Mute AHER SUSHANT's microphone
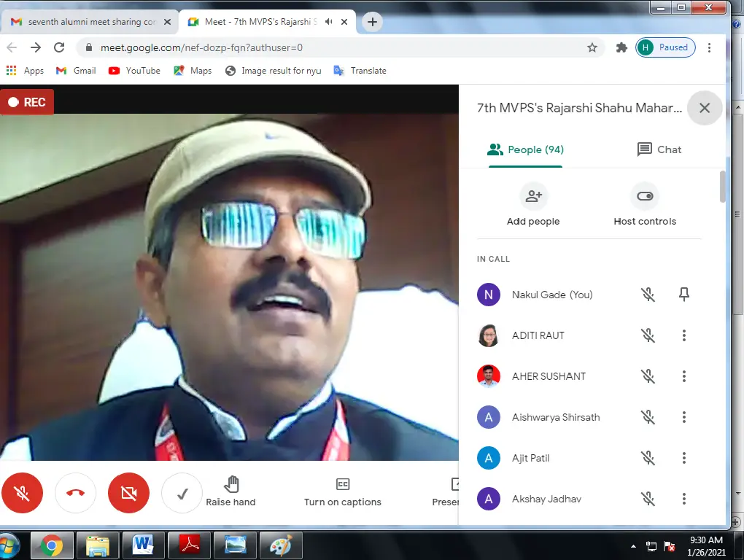The image size is (744, 560). tap(648, 376)
